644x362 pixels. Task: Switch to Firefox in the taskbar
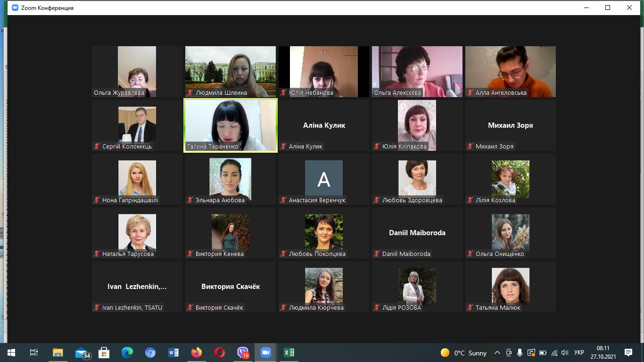(196, 352)
